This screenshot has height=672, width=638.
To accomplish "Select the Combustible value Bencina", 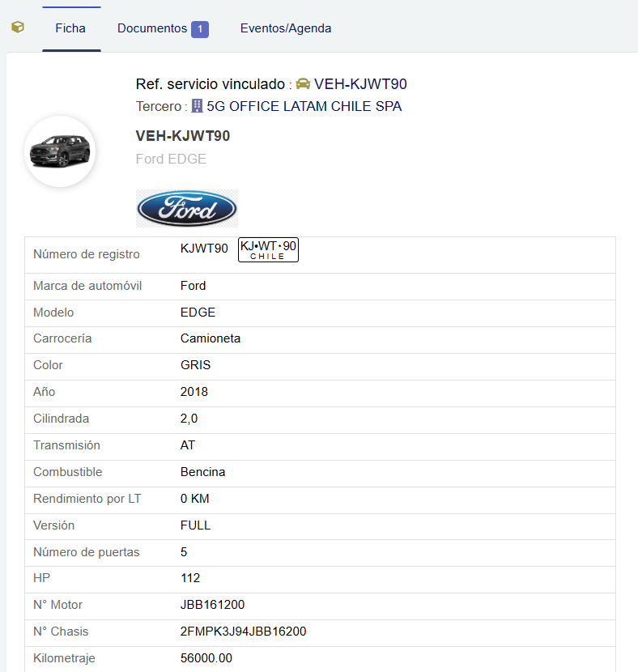I will click(202, 472).
